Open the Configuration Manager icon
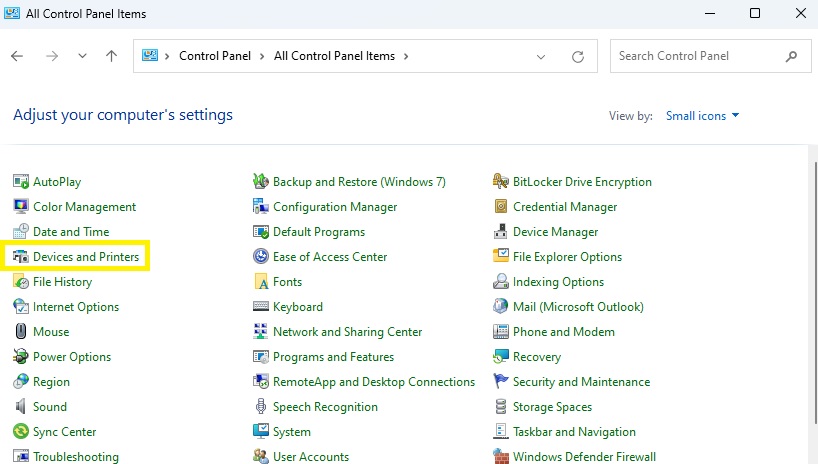Viewport: 818px width, 464px height. (261, 207)
